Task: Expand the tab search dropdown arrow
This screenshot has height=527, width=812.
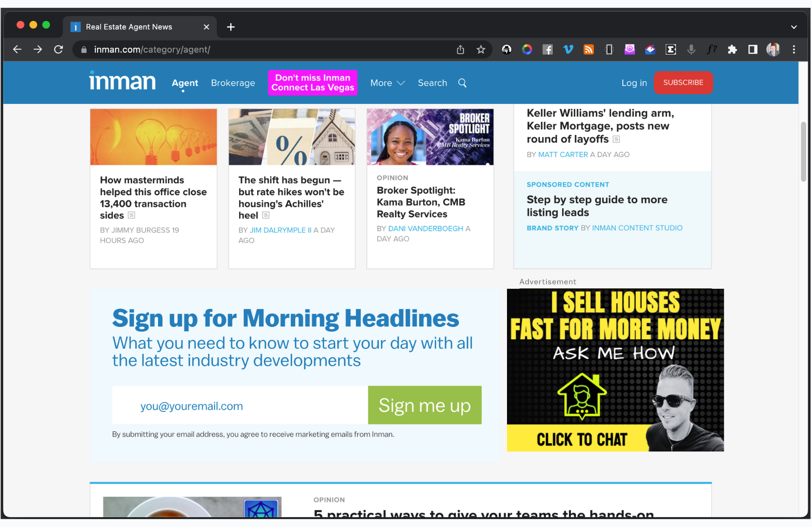Action: coord(794,27)
